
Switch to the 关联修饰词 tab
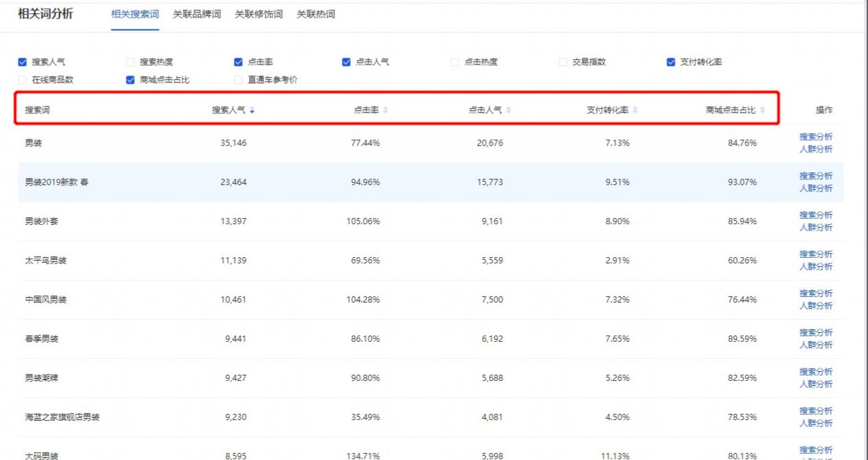pyautogui.click(x=258, y=14)
